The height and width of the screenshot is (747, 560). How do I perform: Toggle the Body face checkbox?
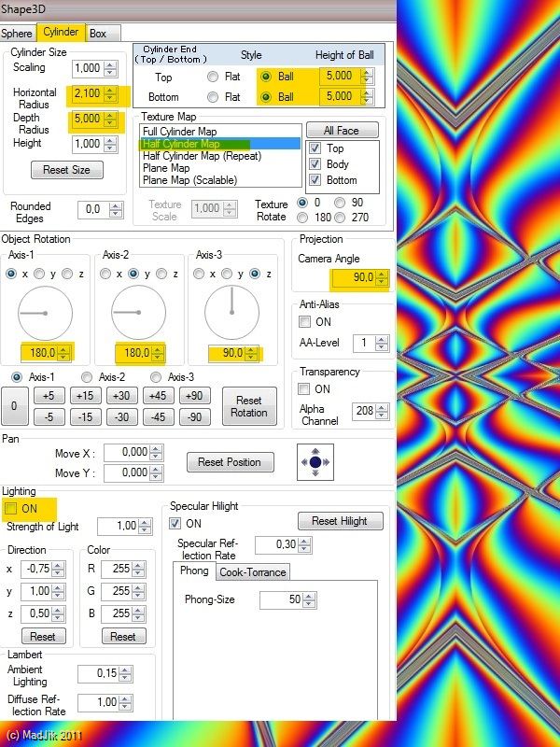(315, 164)
